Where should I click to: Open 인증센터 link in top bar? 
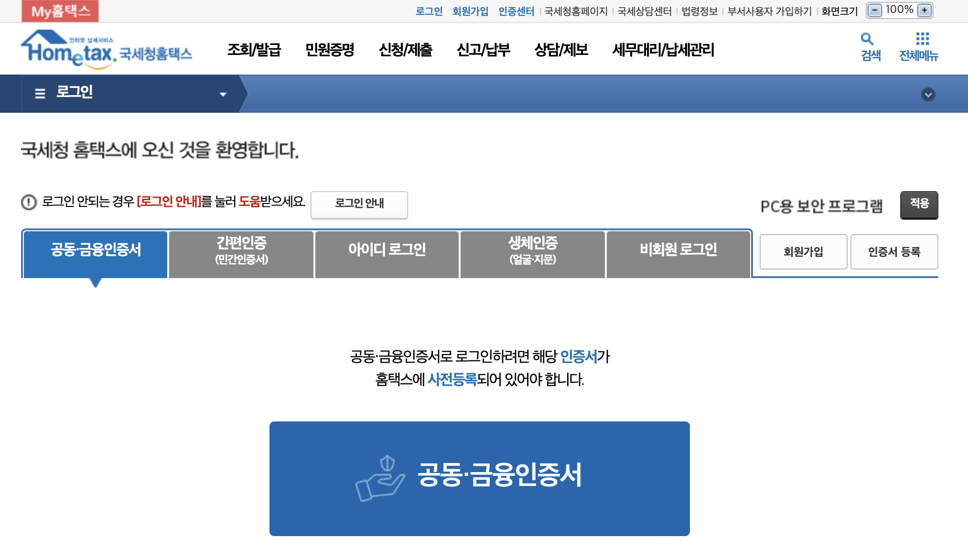[516, 11]
